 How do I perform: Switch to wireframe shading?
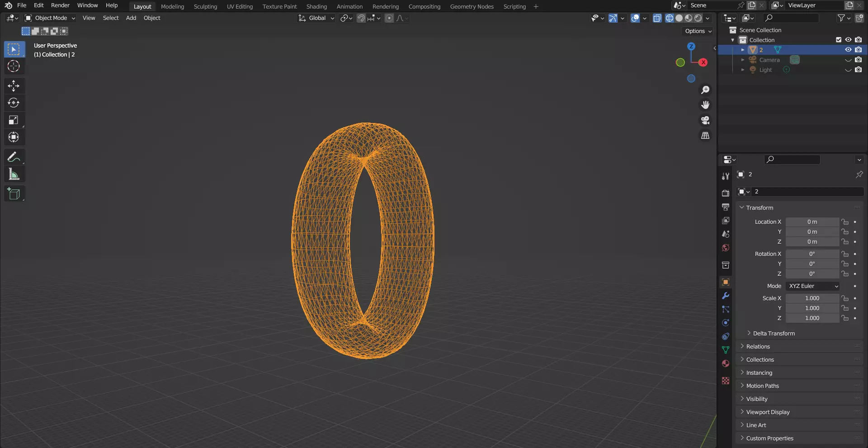670,18
